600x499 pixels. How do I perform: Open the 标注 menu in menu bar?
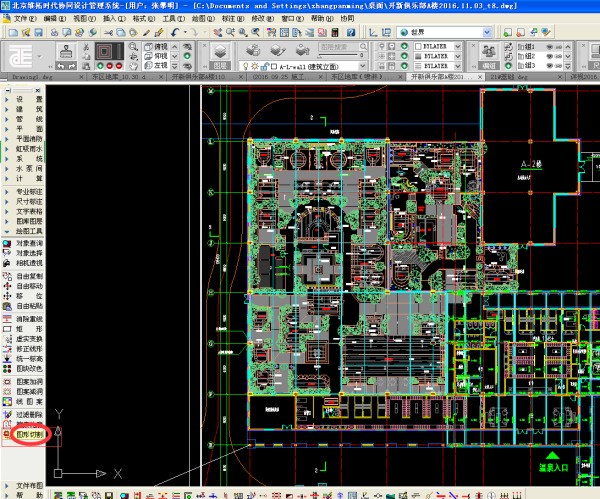click(x=231, y=18)
